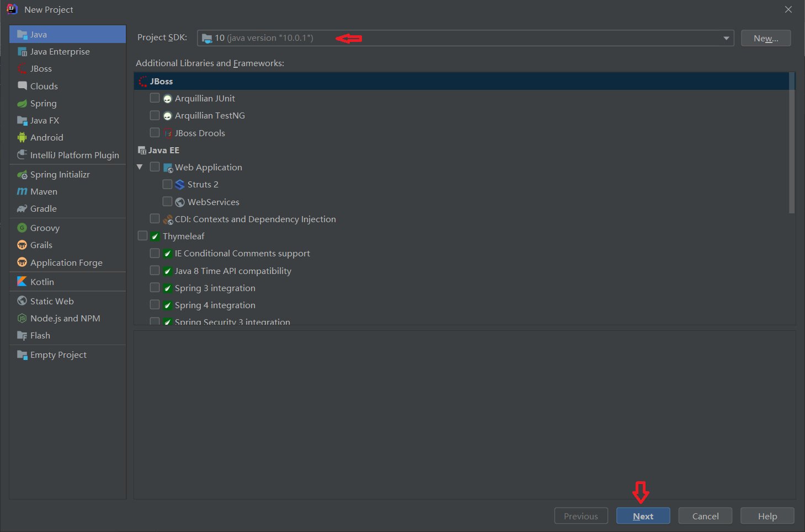805x532 pixels.
Task: Select the Node.js and NPM option
Action: (65, 318)
